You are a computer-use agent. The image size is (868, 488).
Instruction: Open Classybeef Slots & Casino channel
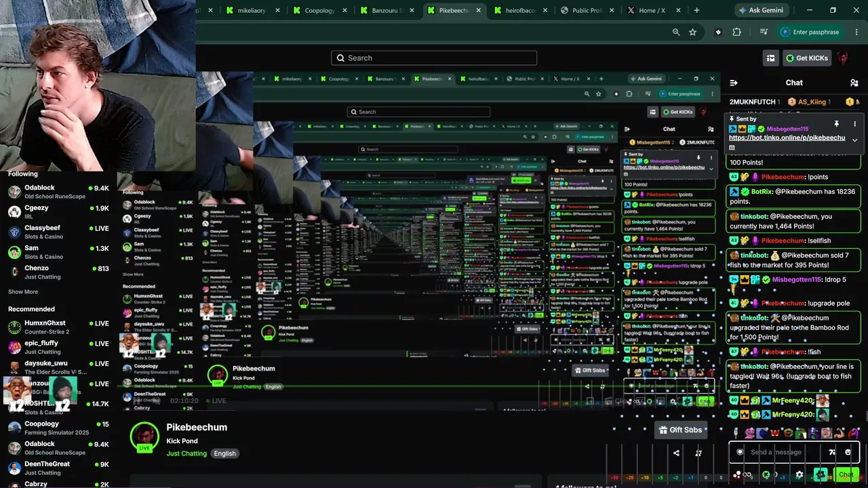[x=58, y=232]
